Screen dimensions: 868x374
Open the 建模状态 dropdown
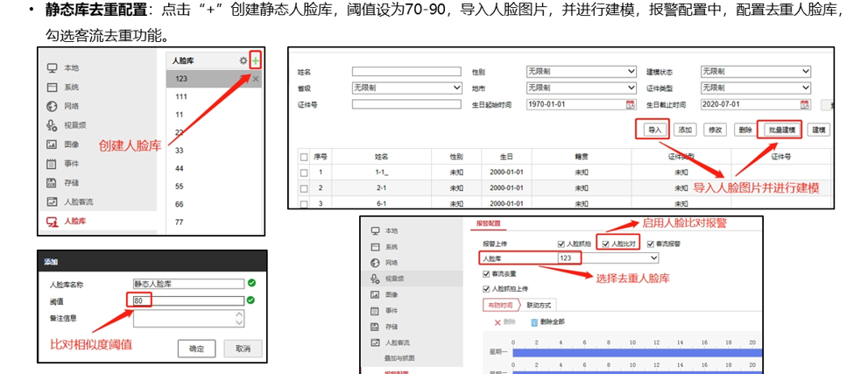point(756,71)
